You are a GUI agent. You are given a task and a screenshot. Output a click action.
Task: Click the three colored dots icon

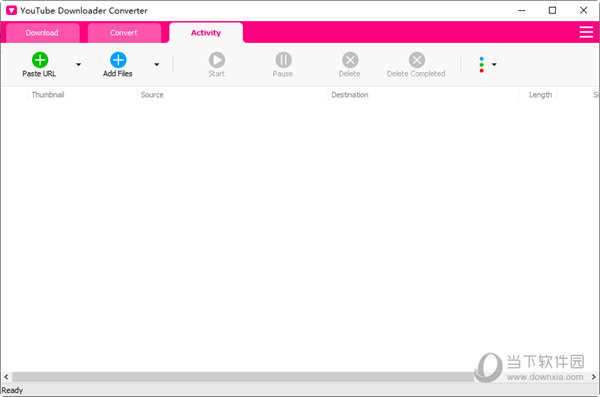[481, 64]
